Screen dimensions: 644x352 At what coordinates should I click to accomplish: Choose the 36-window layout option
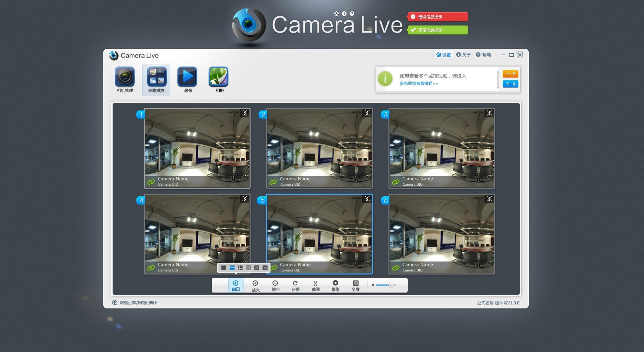(265, 268)
